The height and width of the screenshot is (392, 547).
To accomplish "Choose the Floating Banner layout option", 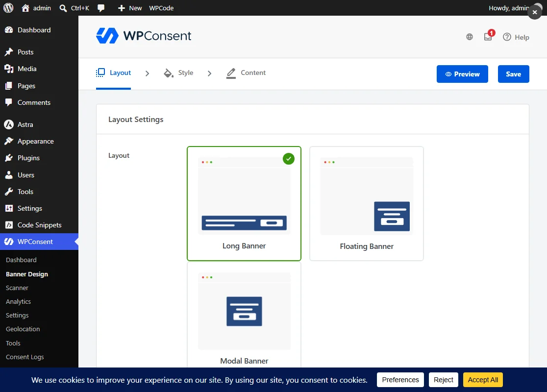I will coord(367,203).
